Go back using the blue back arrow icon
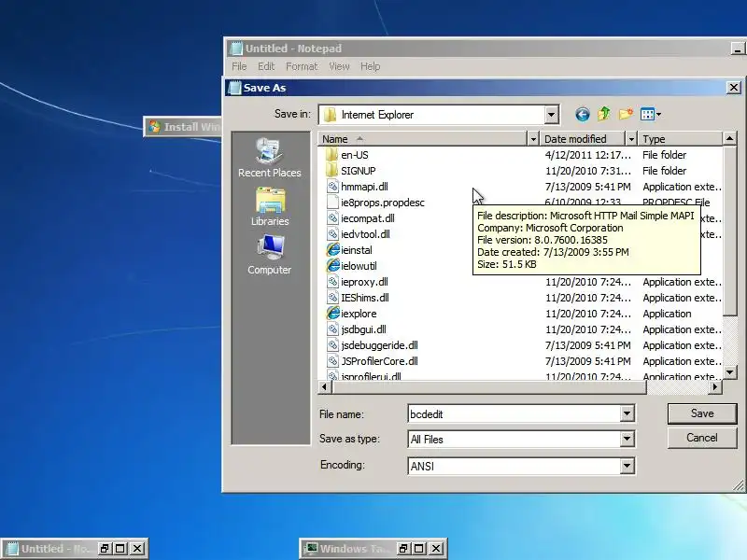The width and height of the screenshot is (747, 560). [x=582, y=114]
